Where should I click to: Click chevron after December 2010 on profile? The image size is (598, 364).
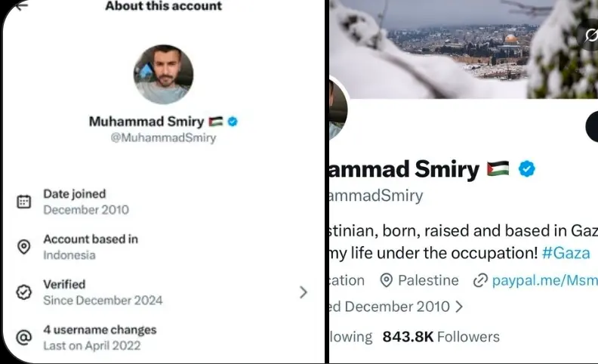tap(458, 307)
